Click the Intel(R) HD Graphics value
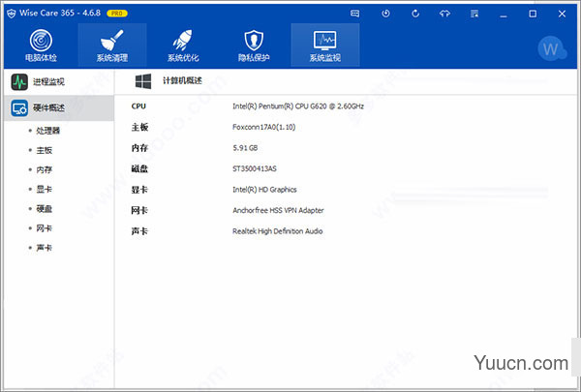581x392 pixels. tap(264, 190)
